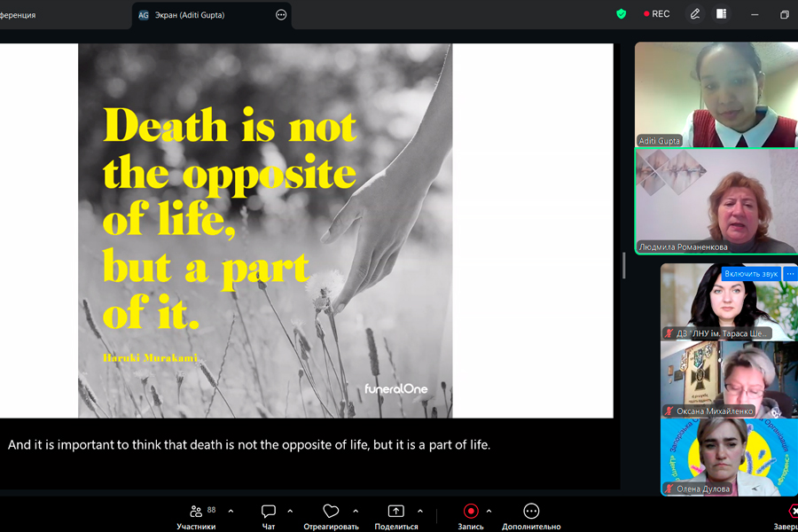Screen dimensions: 798x532
Task: Open options on the Экран (Aditi Gupta) tab
Action: pyautogui.click(x=281, y=15)
